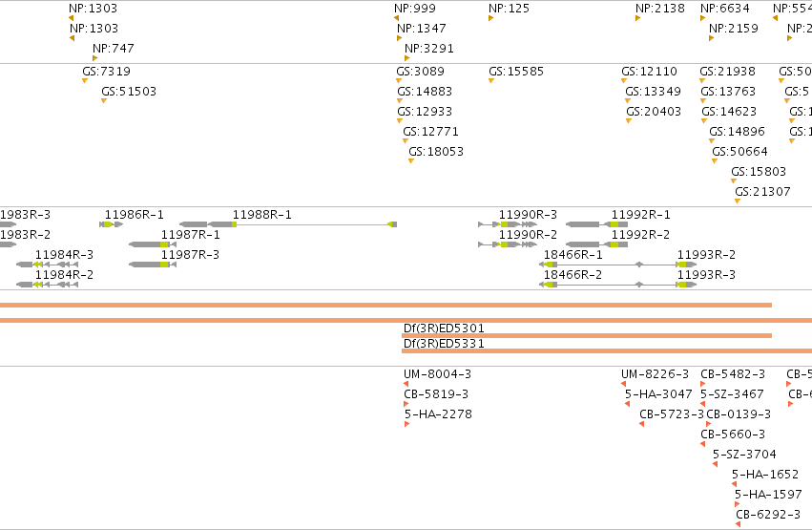Click the 11984R-2 transcript glyph
This screenshot has width=812, height=530.
[47, 285]
